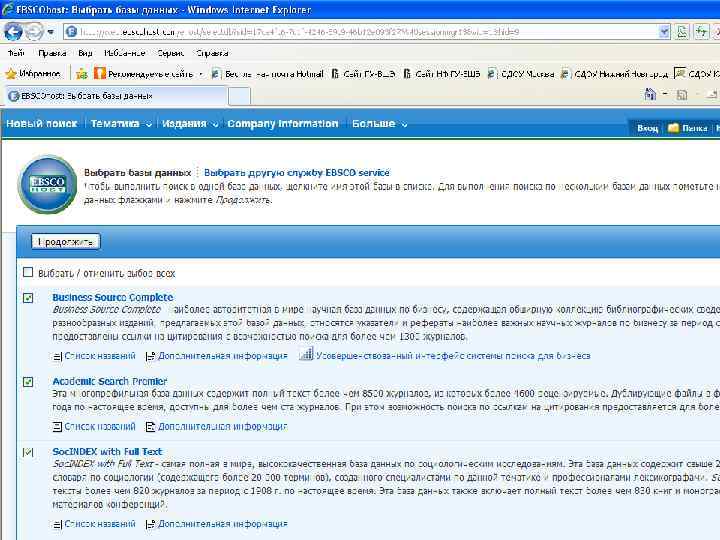Open the СДОУ Москва favorite
Image resolution: width=720 pixels, height=540 pixels.
521,73
